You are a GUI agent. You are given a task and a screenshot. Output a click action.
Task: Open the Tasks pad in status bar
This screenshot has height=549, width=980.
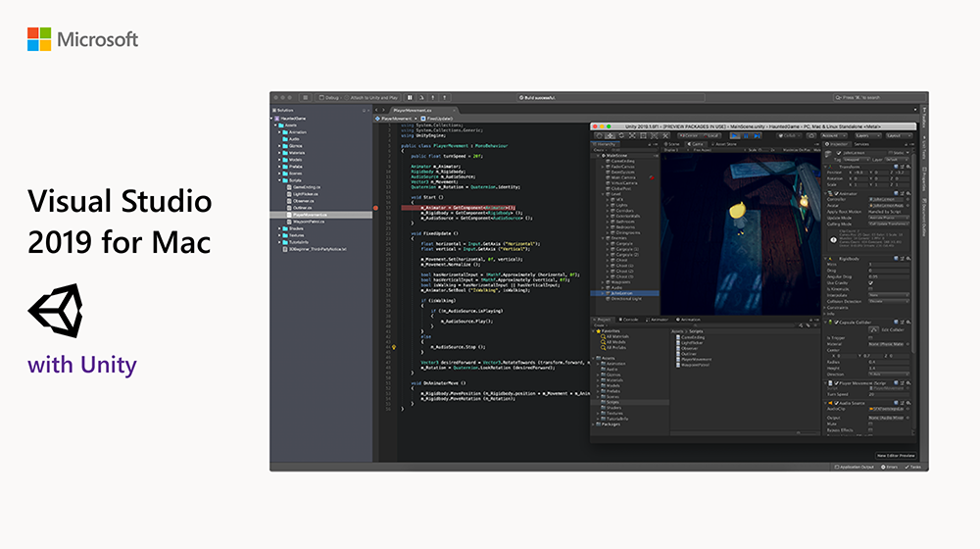tap(913, 467)
